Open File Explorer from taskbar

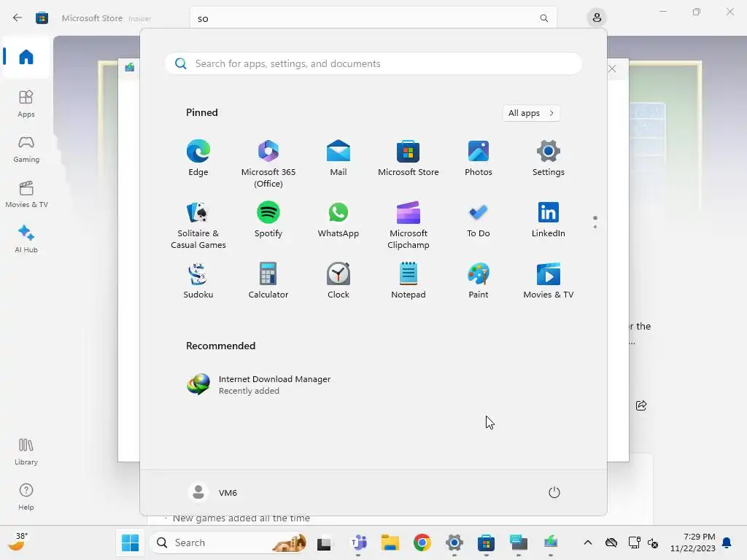tap(390, 542)
